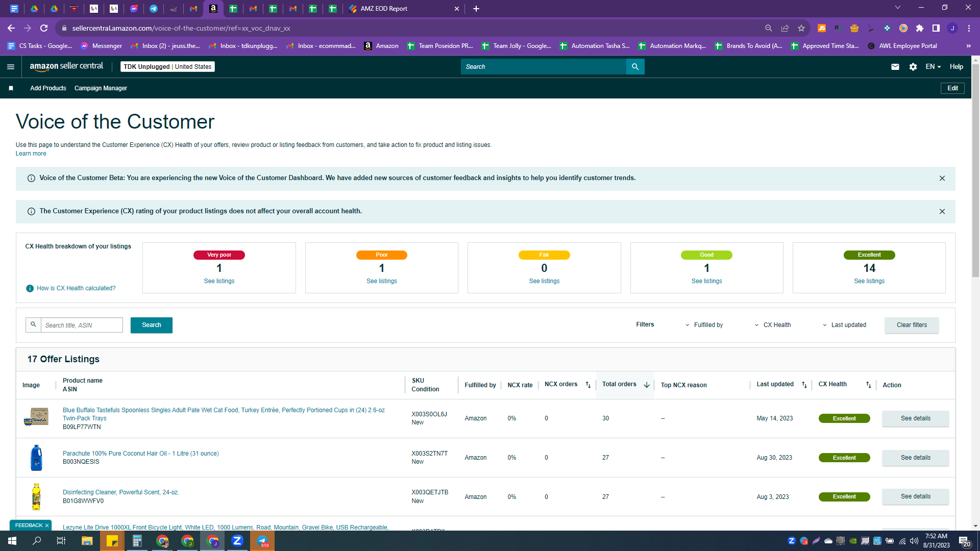Sort by Total orders descending arrow
Screen dimensions: 980x551
(x=647, y=385)
